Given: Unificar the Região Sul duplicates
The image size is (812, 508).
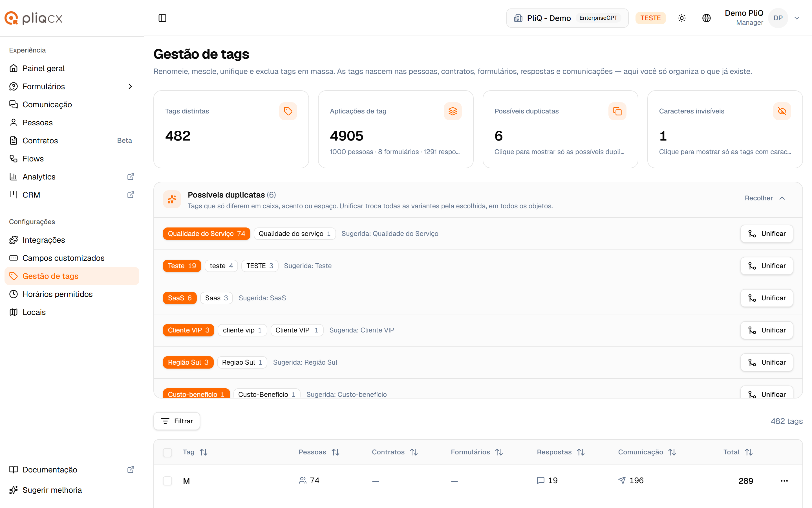Looking at the screenshot, I should (767, 362).
